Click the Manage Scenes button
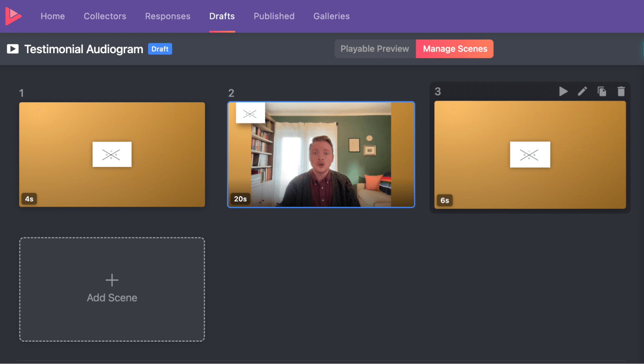 [x=455, y=49]
